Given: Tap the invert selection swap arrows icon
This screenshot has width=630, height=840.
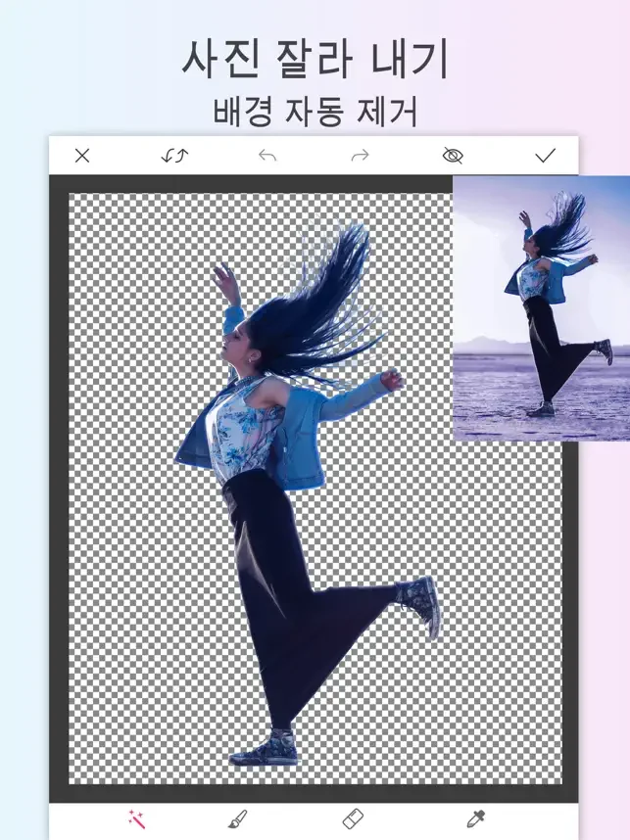Looking at the screenshot, I should 174,156.
